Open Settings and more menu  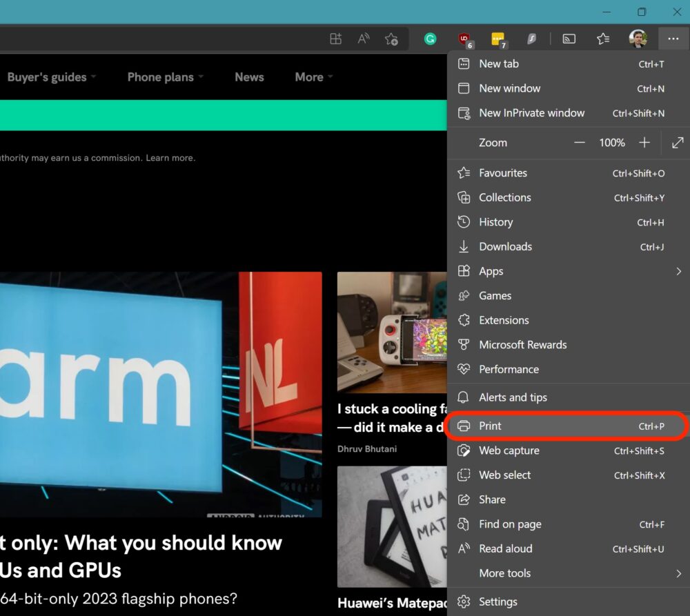pyautogui.click(x=673, y=39)
